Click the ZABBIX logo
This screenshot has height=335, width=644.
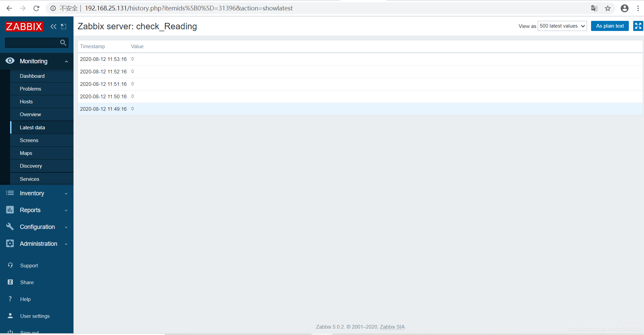click(x=24, y=26)
